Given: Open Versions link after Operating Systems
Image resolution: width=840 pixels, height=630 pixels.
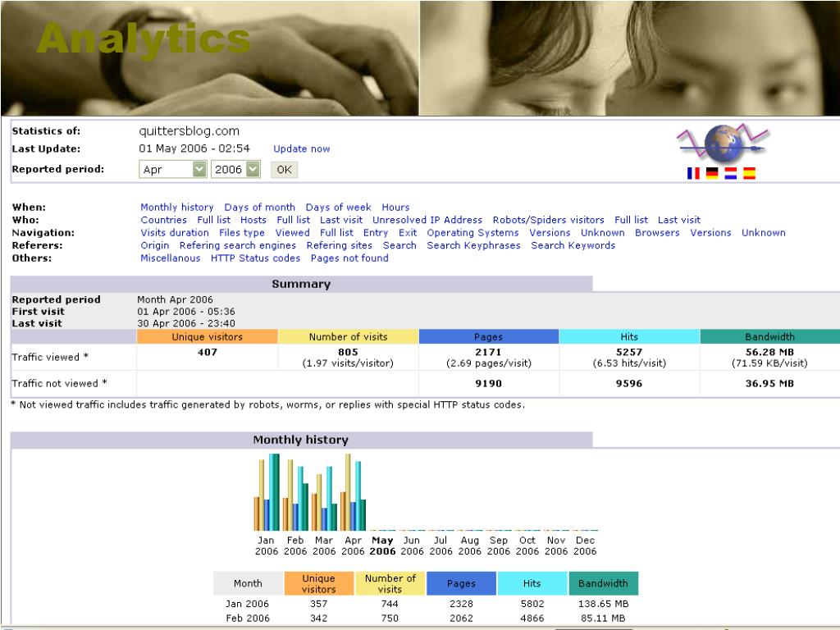Looking at the screenshot, I should click(x=550, y=233).
